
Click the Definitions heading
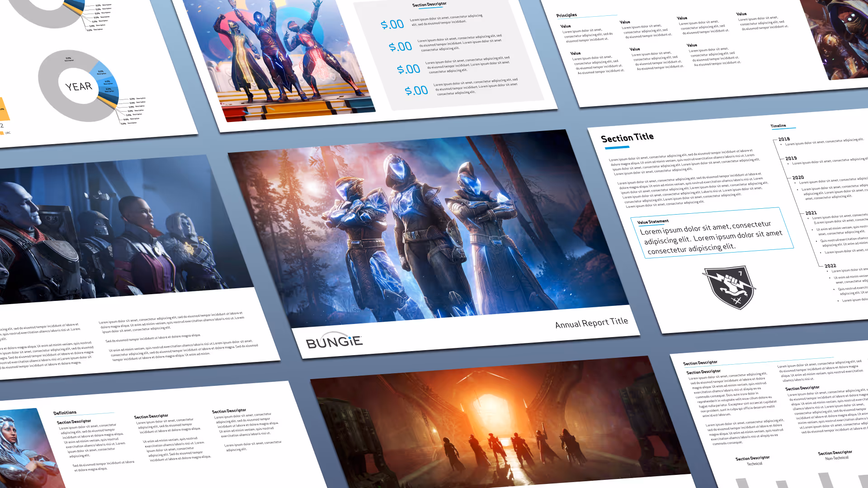click(x=65, y=413)
